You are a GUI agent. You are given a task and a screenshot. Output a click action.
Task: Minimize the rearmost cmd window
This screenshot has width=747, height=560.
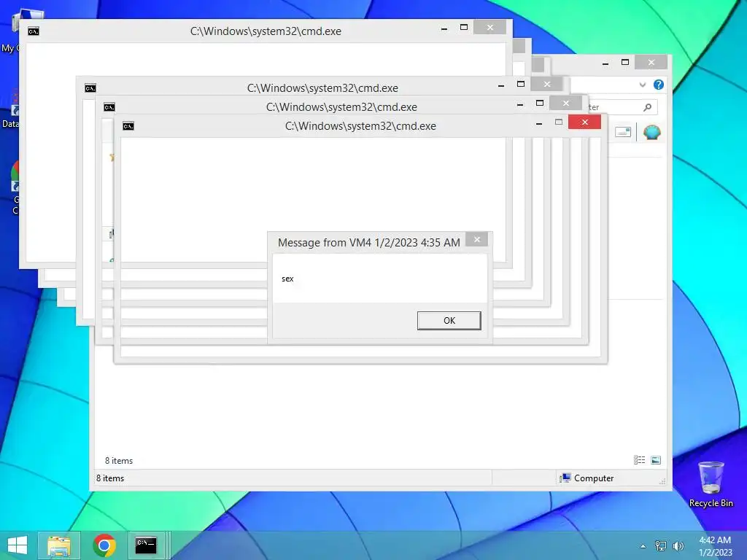pos(444,28)
